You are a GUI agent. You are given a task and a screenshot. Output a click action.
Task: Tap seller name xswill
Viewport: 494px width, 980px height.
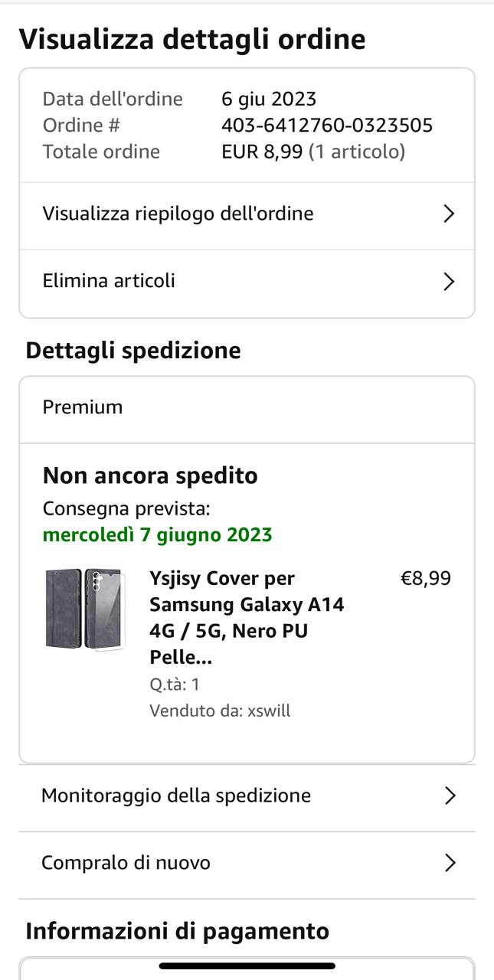[269, 710]
